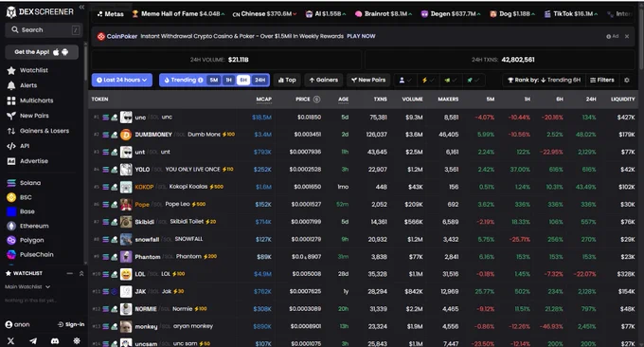Viewport: 644px width, 347px height.
Task: Click the Top button
Action: (287, 81)
